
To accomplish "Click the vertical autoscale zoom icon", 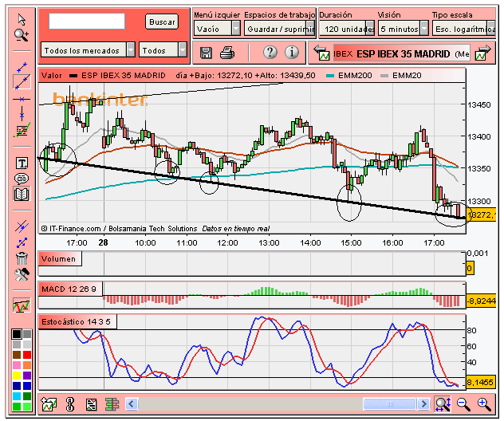I will 443,404.
